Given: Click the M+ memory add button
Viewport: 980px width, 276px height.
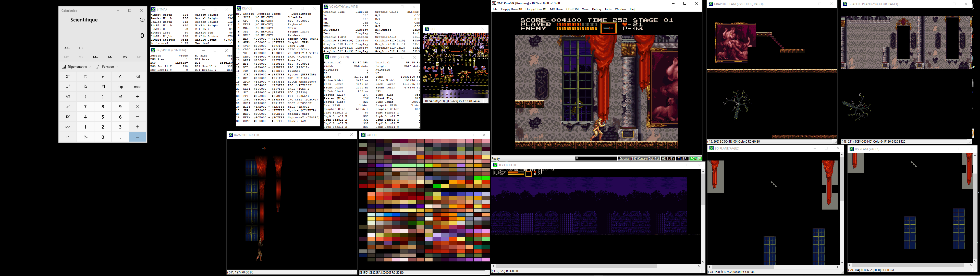Looking at the screenshot, I should click(x=95, y=57).
